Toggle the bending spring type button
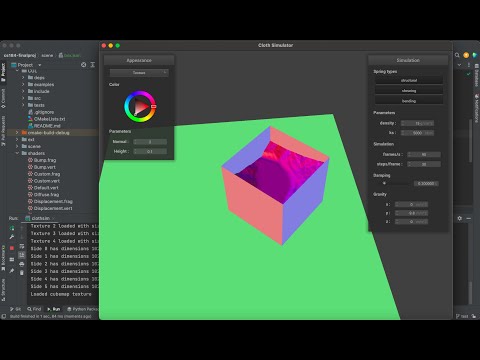This screenshot has height=360, width=480. (x=409, y=101)
